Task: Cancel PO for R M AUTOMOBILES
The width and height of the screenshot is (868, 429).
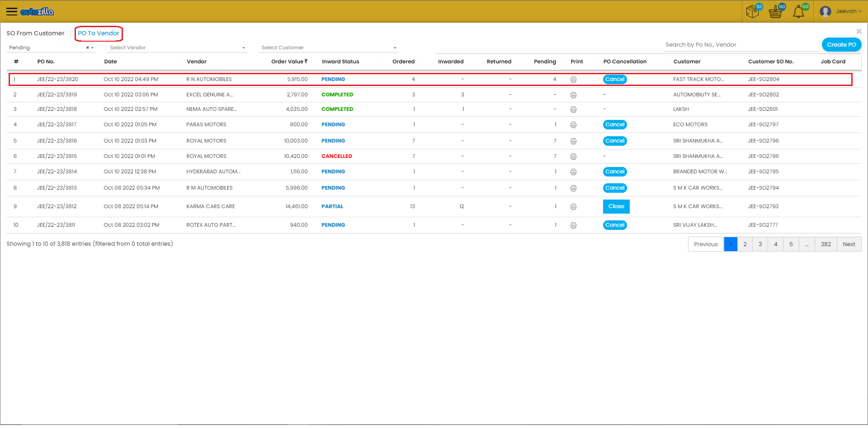Action: 615,188
